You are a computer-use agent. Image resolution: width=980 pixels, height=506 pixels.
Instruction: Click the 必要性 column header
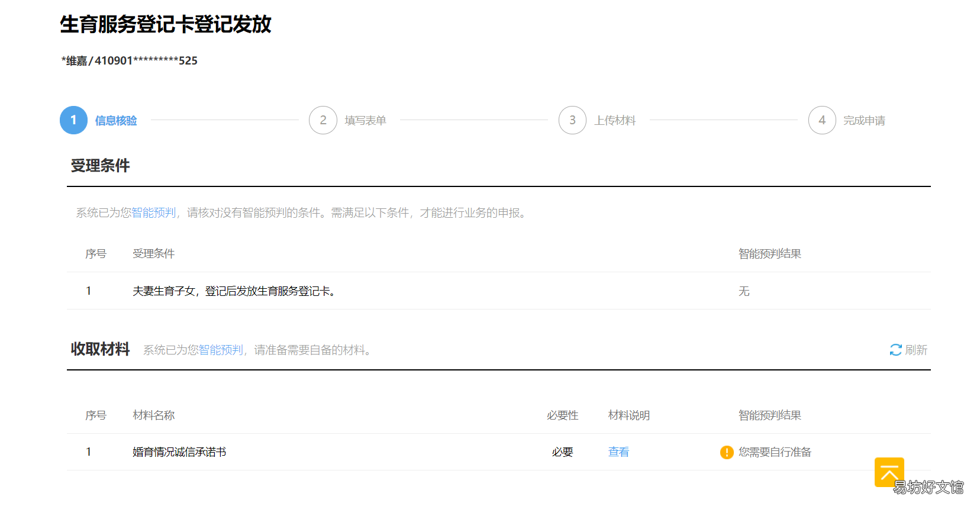click(x=562, y=415)
